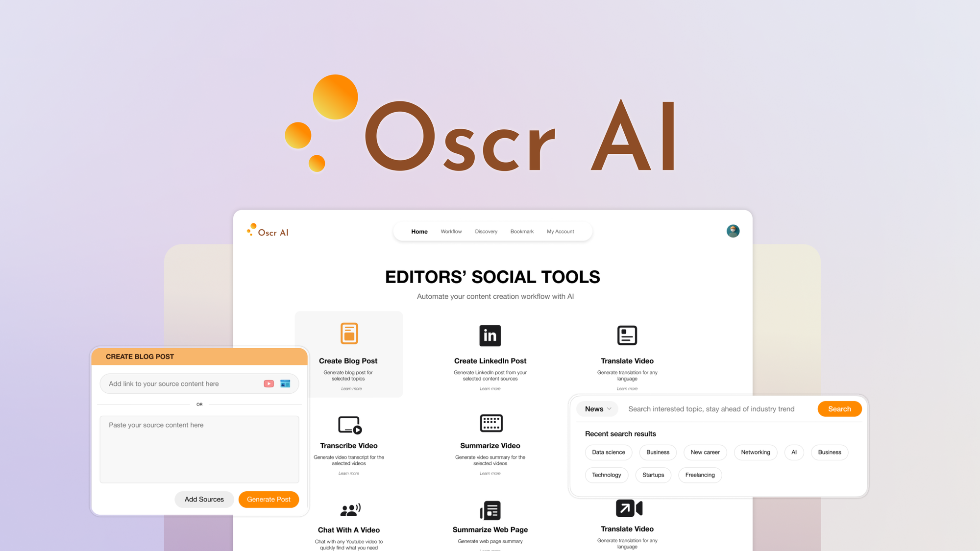This screenshot has width=980, height=551.
Task: Click Add Sources button in blog creator
Action: point(205,499)
